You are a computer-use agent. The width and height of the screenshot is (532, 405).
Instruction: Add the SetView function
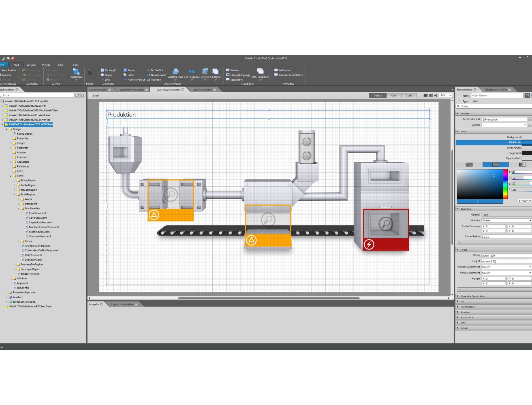[x=232, y=70]
